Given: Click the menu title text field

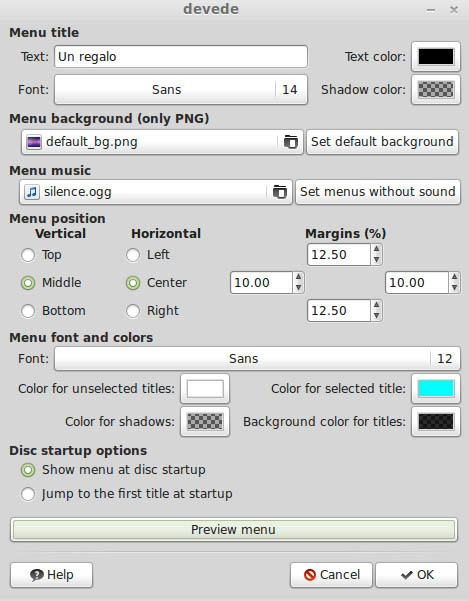Looking at the screenshot, I should (x=181, y=57).
